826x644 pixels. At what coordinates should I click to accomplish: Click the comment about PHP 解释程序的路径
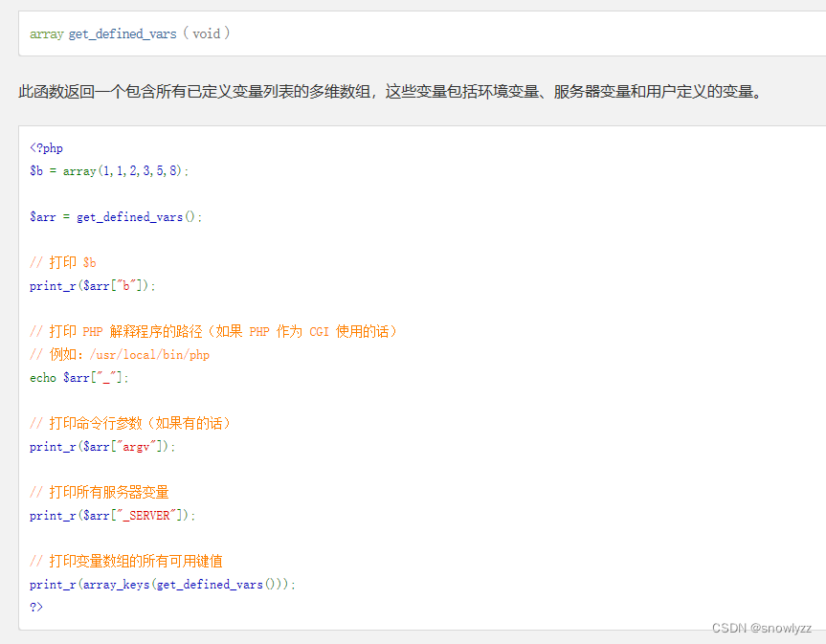213,331
